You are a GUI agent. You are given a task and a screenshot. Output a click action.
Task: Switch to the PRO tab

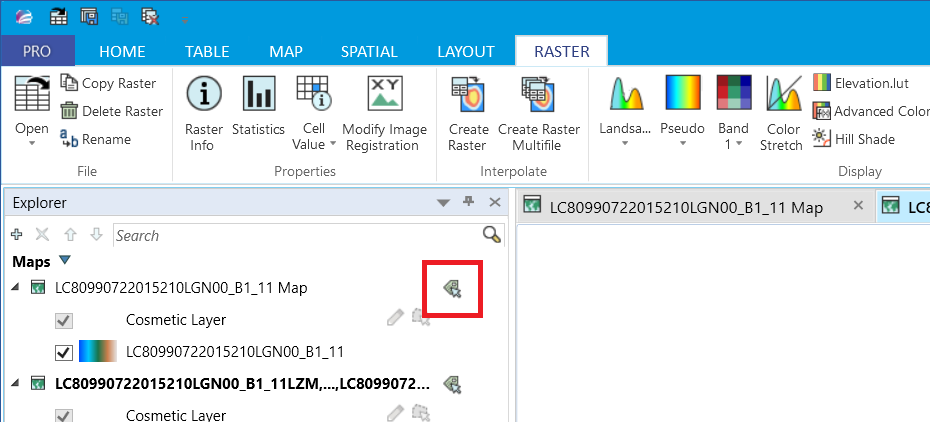37,52
